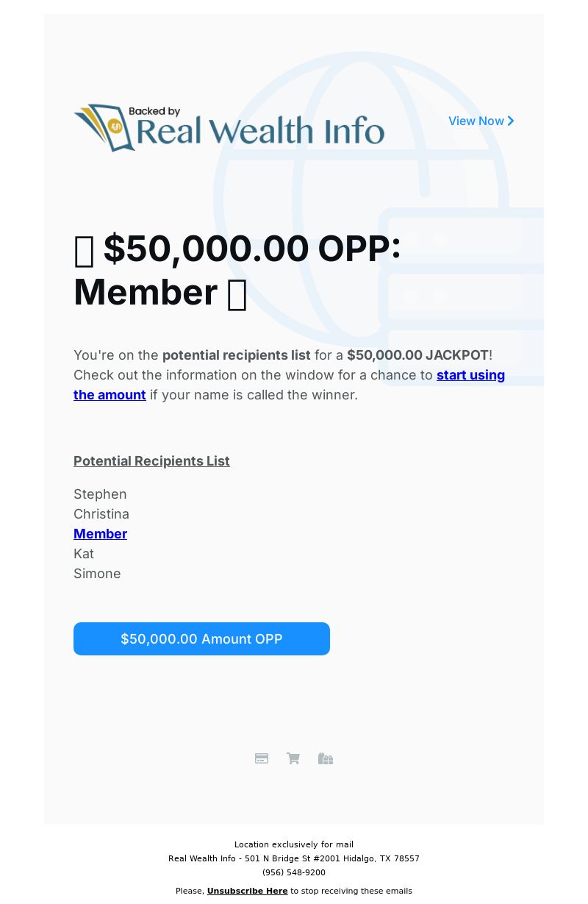Click the $50,000.00 OPP: Member headline
This screenshot has width=588, height=904.
(x=237, y=270)
